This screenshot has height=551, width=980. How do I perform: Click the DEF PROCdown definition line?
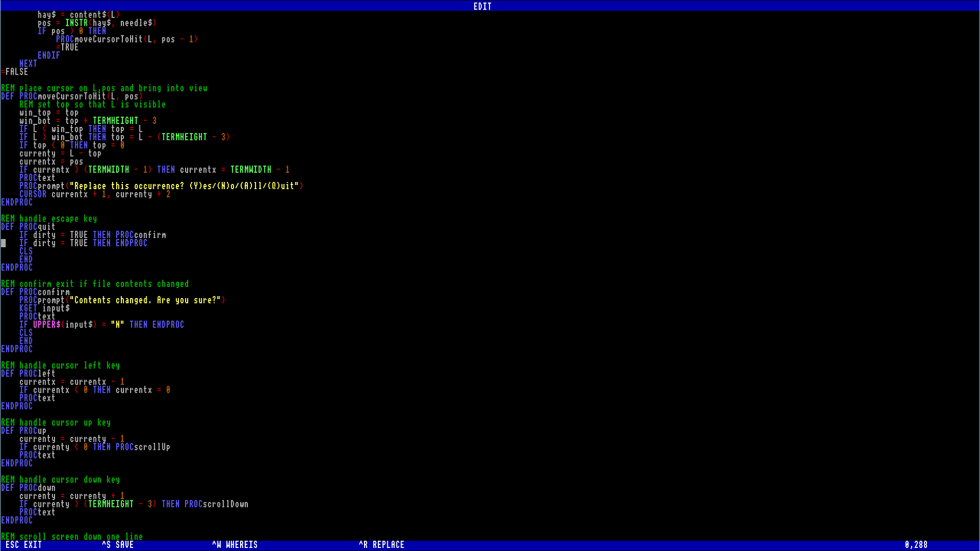click(x=28, y=488)
